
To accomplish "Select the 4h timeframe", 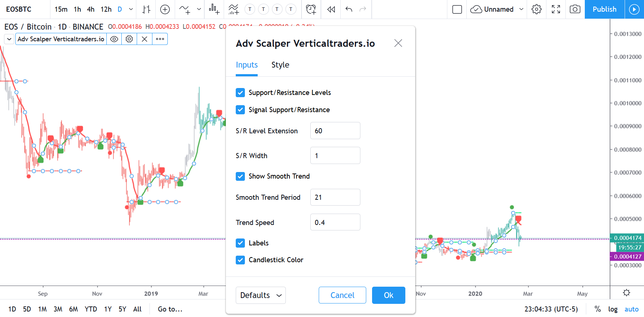I will (x=91, y=9).
